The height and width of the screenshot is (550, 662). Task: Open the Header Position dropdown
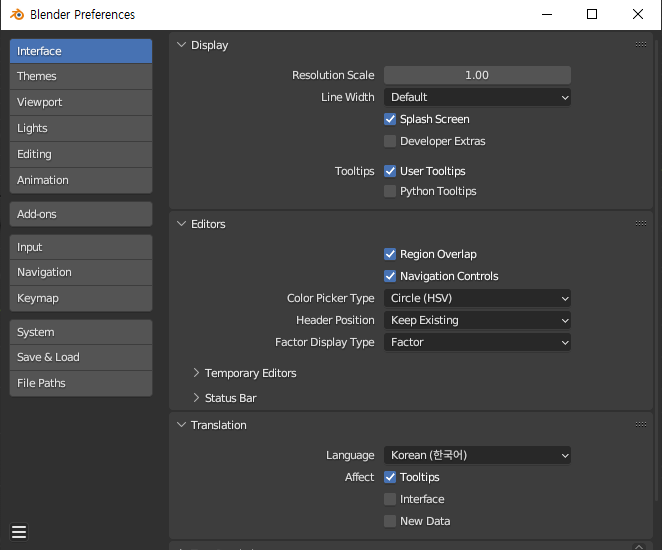(x=477, y=320)
